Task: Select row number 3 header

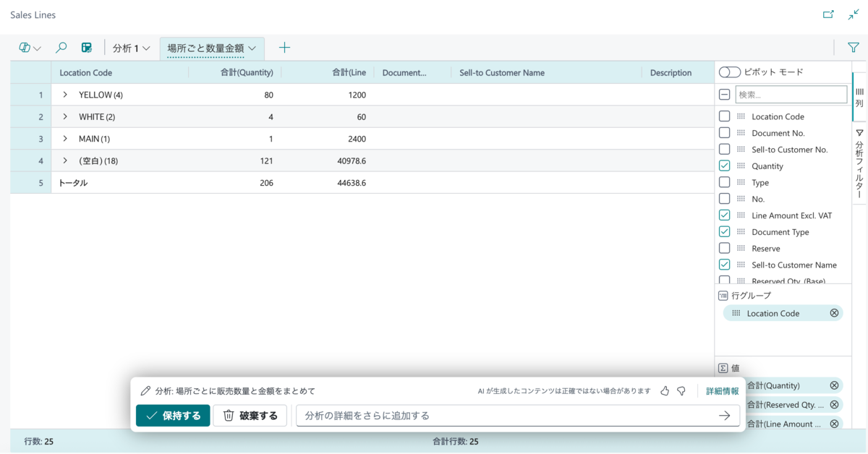Action: (x=30, y=139)
